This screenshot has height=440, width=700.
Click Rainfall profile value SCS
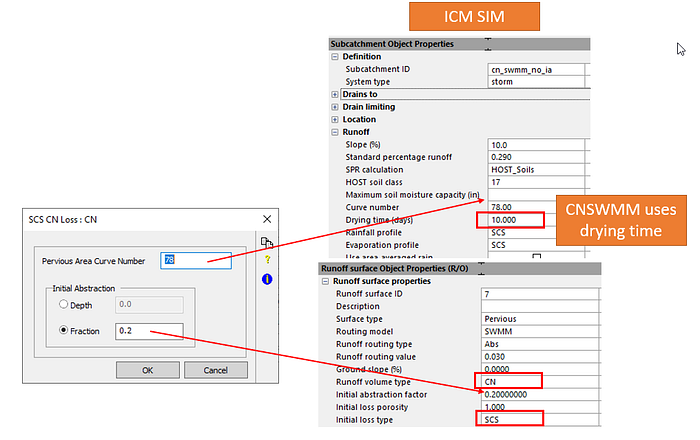(522, 232)
